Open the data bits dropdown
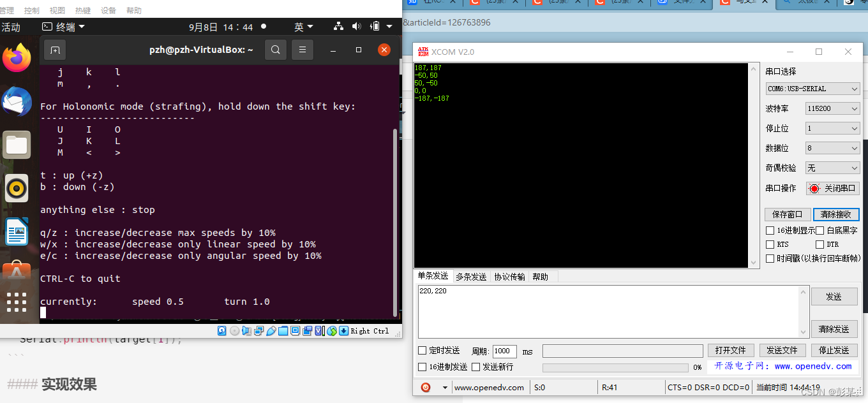868x403 pixels. (x=833, y=148)
